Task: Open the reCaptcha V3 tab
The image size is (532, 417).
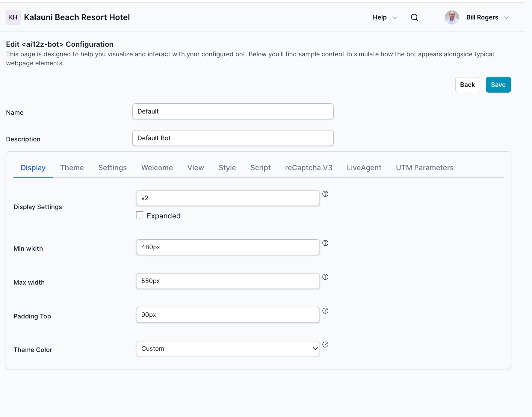Action: pos(309,168)
